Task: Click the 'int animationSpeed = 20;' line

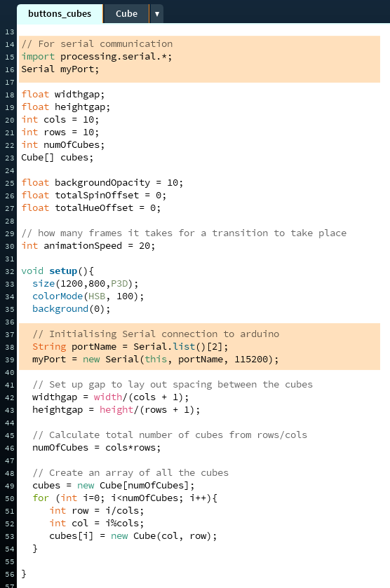Action: click(88, 246)
